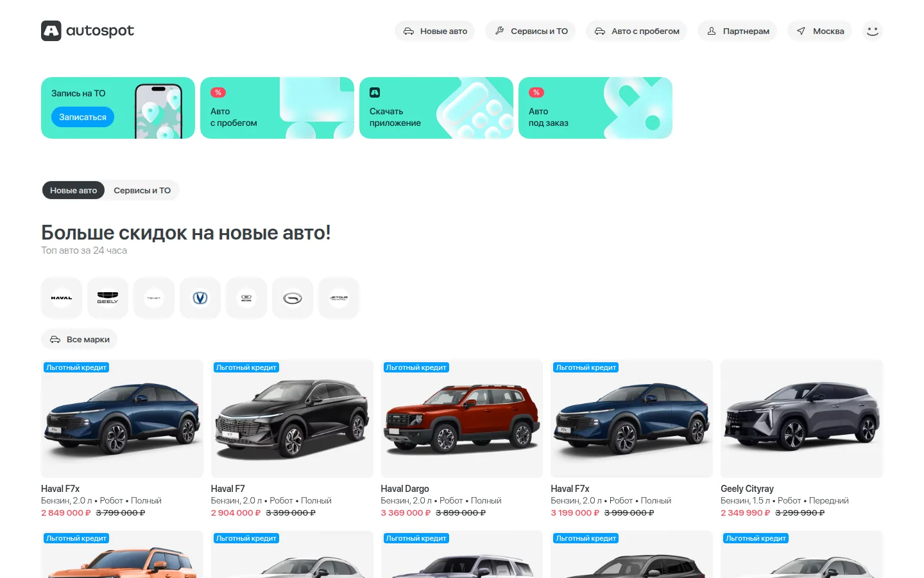Select the Belgee brand logo

246,298
